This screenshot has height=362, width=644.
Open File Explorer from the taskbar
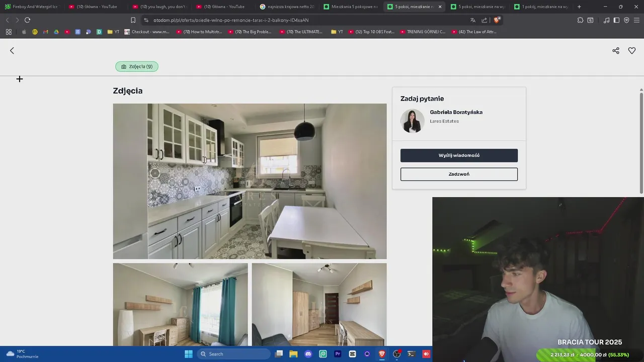(x=293, y=354)
